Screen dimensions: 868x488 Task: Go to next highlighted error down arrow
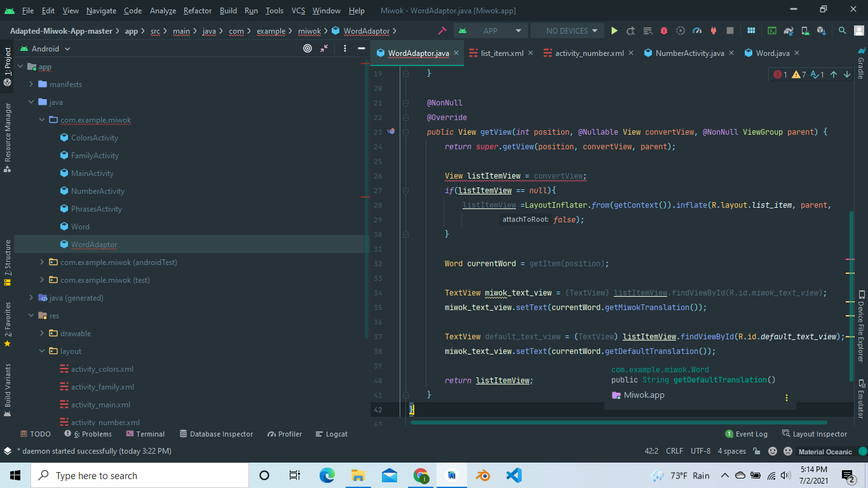click(x=847, y=74)
